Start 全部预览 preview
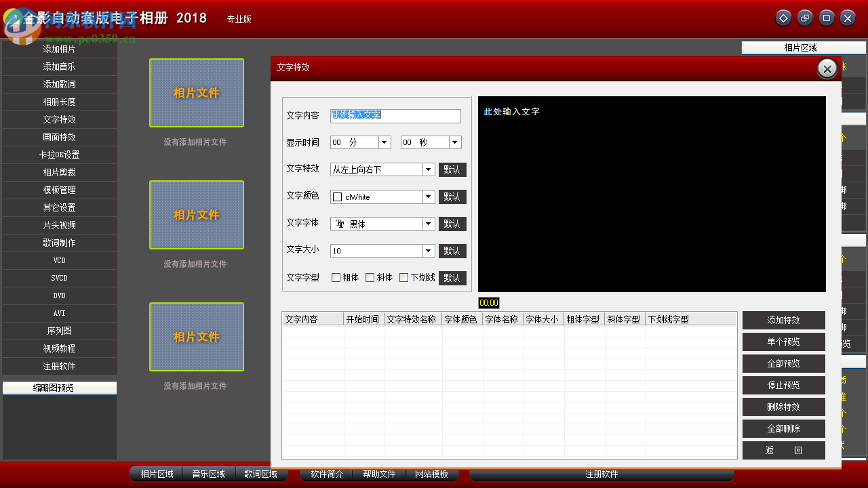This screenshot has height=488, width=868. click(783, 363)
